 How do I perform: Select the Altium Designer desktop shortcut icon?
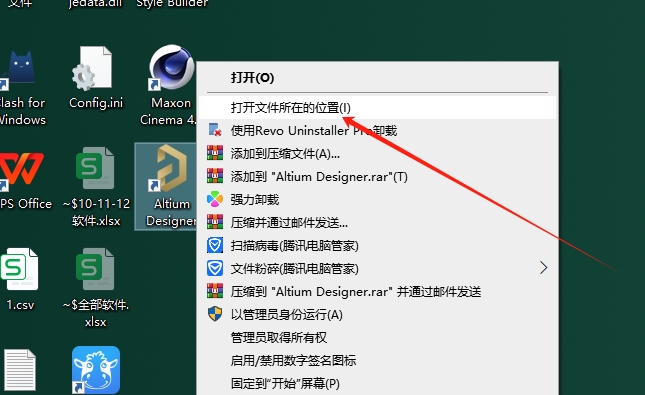click(x=172, y=168)
